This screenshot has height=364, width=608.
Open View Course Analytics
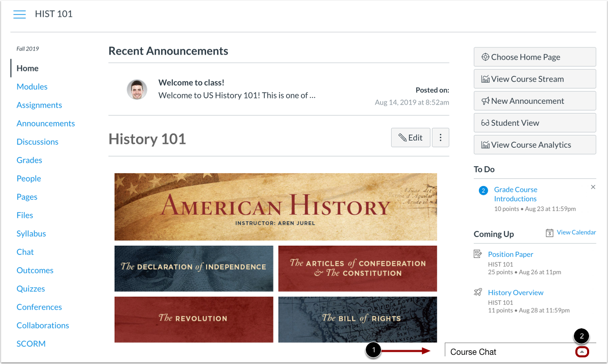pyautogui.click(x=535, y=145)
